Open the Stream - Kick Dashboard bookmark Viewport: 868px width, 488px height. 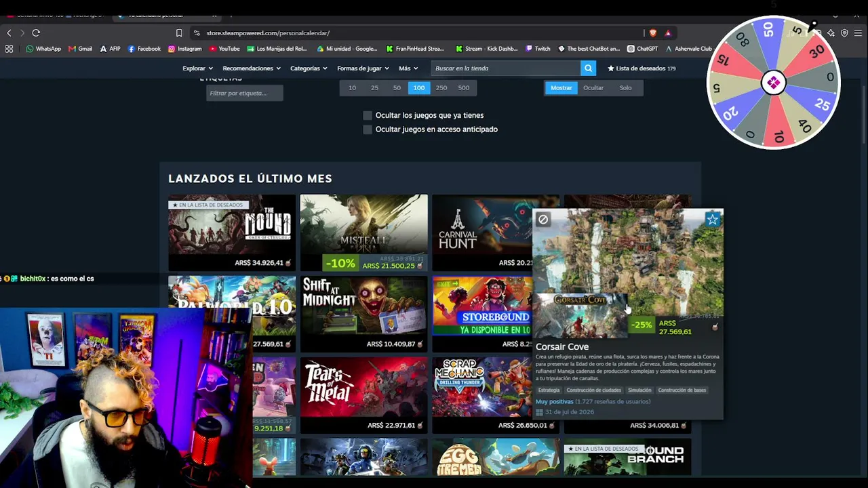(x=487, y=49)
